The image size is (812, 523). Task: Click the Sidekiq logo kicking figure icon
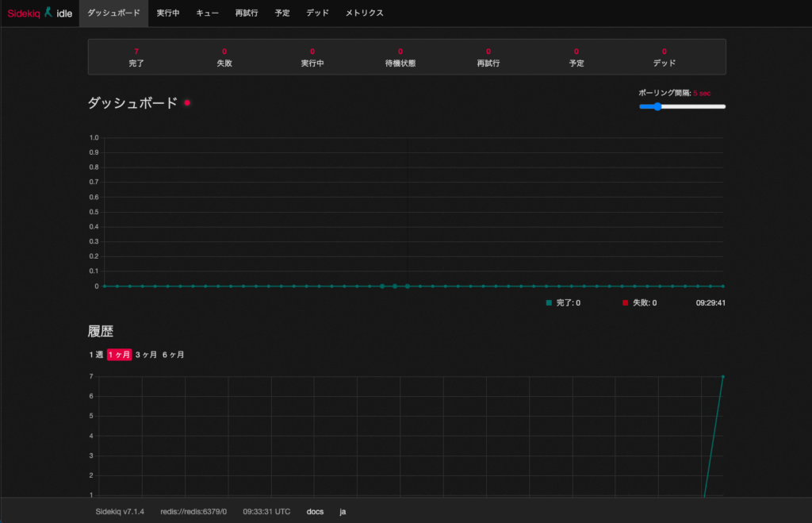(x=48, y=12)
